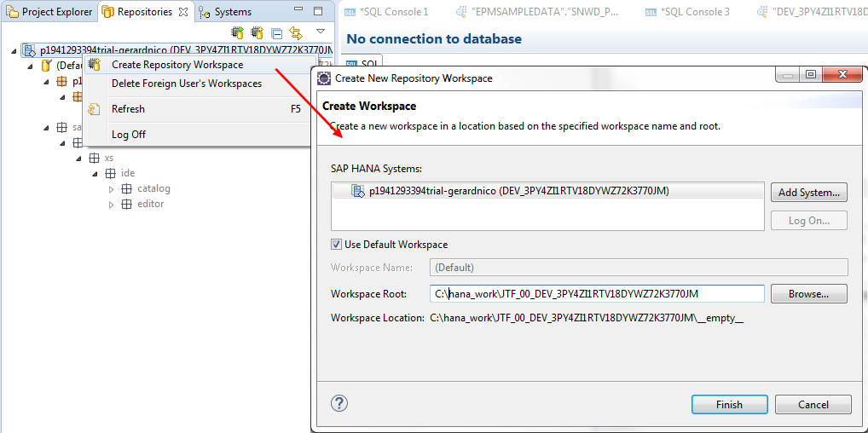
Task: Click the first workspace icon in Repositories toolbar
Action: click(237, 33)
